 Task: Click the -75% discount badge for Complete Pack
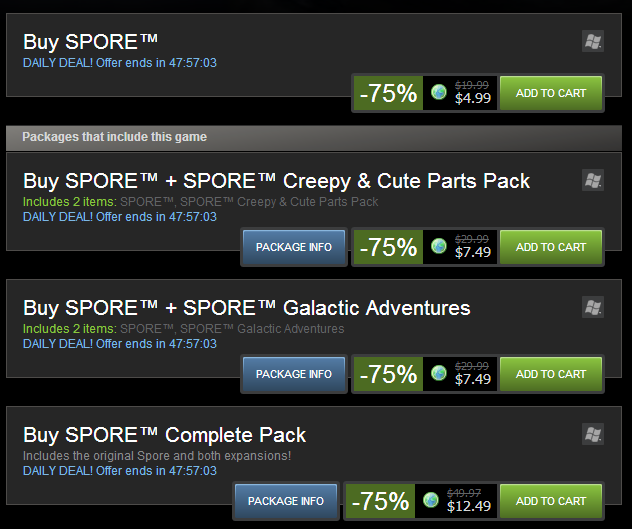point(380,501)
